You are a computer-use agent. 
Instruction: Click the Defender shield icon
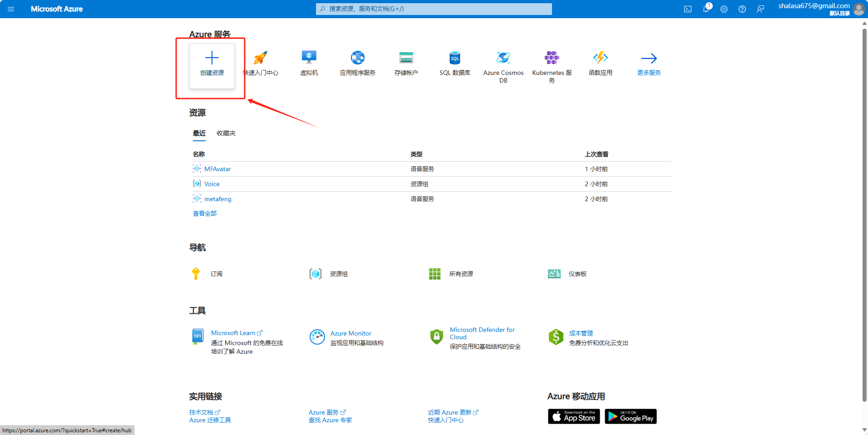click(x=436, y=337)
